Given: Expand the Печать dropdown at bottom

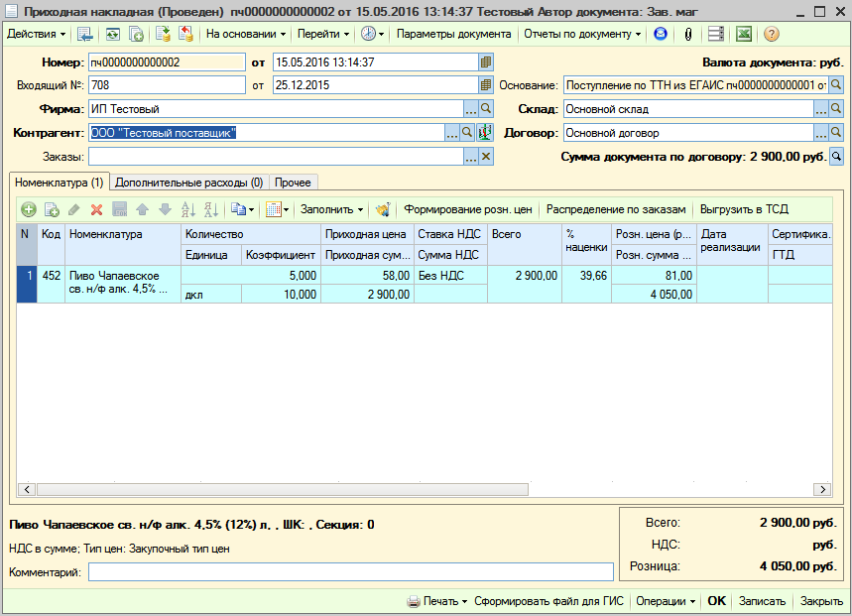Looking at the screenshot, I should [x=437, y=601].
